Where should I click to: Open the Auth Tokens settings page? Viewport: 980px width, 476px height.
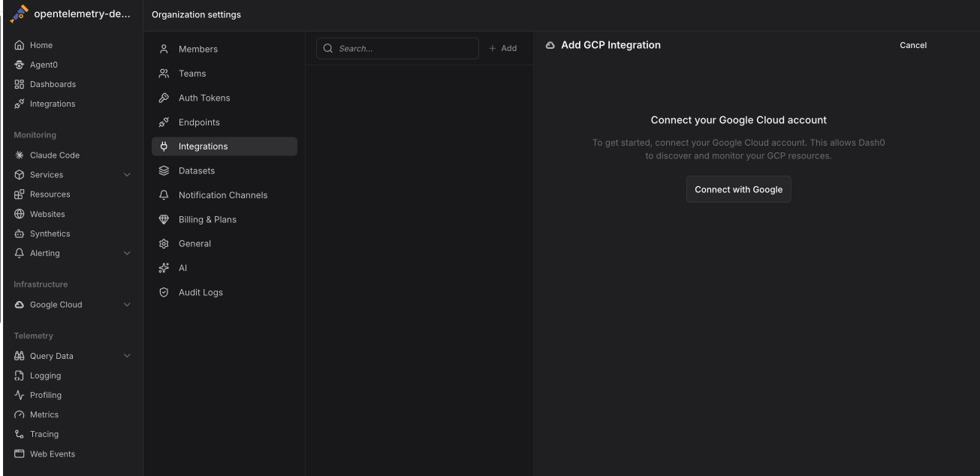[225, 98]
